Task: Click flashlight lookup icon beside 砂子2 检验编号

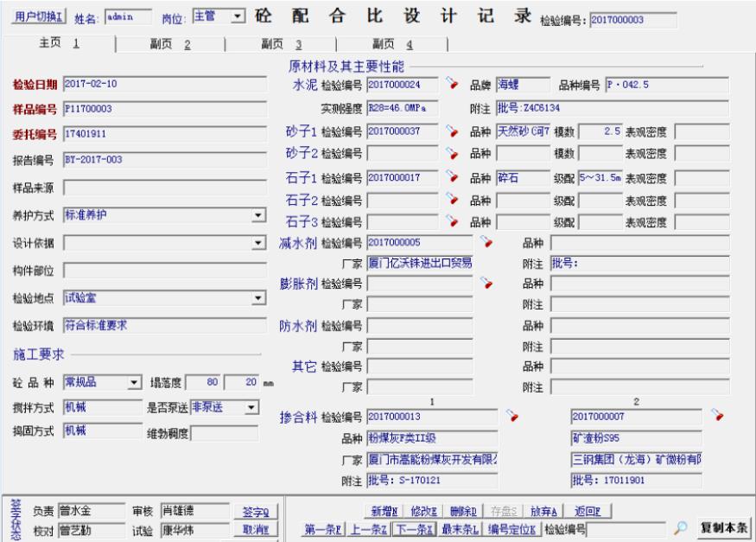Action: (452, 153)
